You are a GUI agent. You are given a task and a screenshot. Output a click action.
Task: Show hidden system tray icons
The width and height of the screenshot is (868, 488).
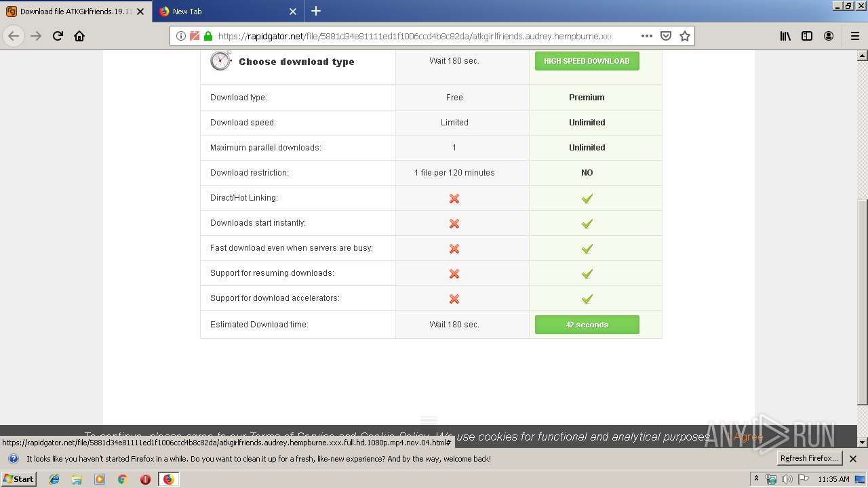click(x=756, y=479)
